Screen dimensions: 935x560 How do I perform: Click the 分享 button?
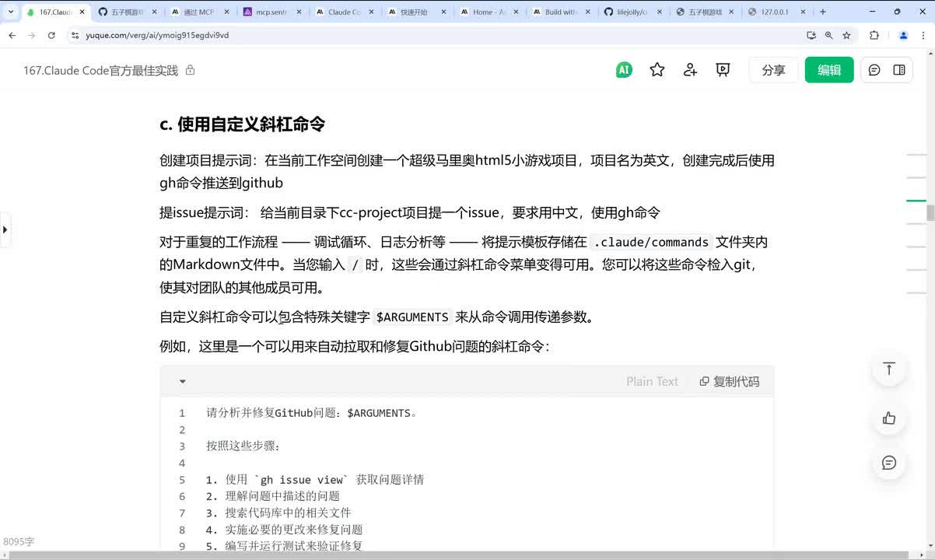tap(773, 70)
